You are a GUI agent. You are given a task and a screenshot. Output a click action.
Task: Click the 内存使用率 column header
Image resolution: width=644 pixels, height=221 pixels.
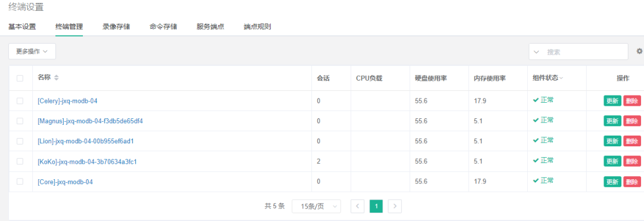(490, 78)
